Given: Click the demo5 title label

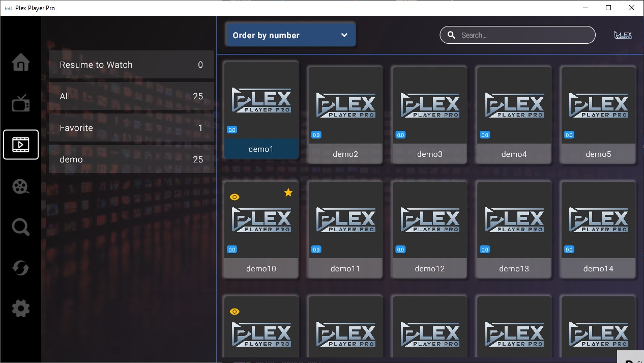Looking at the screenshot, I should point(599,154).
